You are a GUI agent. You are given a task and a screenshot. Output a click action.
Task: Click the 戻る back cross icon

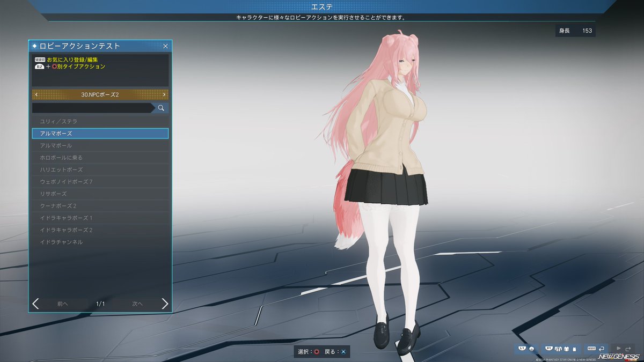pyautogui.click(x=343, y=352)
